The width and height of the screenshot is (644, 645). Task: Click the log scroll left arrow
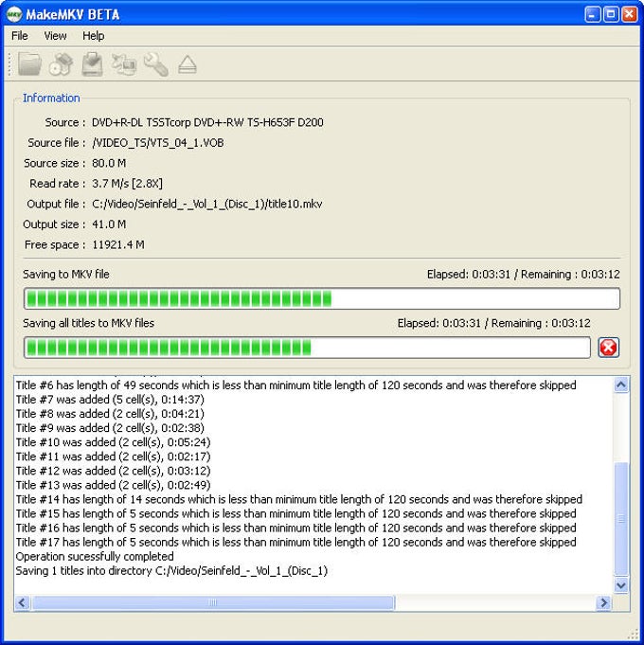point(22,603)
